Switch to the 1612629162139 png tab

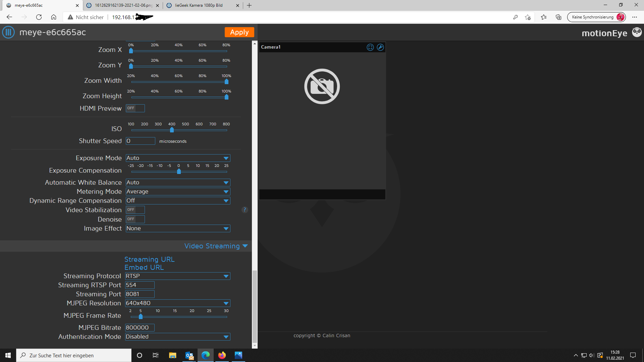click(x=123, y=5)
